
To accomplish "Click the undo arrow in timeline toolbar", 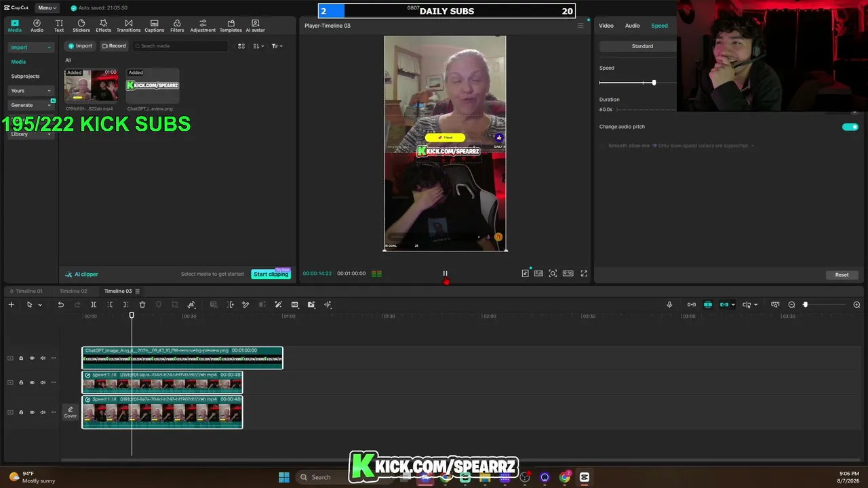I will click(60, 305).
